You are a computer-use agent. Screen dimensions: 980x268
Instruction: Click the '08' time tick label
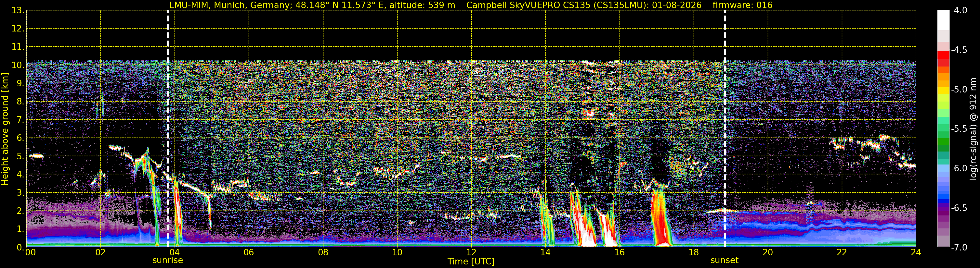[x=323, y=252]
